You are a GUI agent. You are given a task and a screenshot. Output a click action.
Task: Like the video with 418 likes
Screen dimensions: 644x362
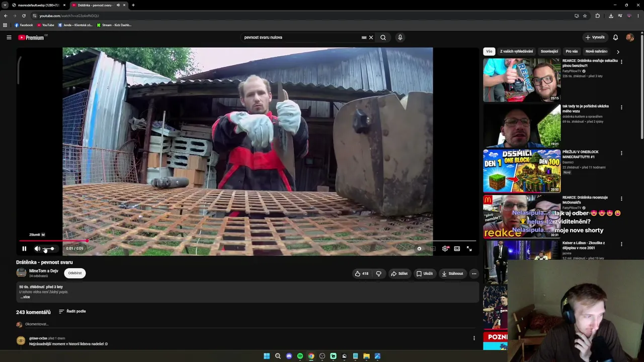point(362,274)
